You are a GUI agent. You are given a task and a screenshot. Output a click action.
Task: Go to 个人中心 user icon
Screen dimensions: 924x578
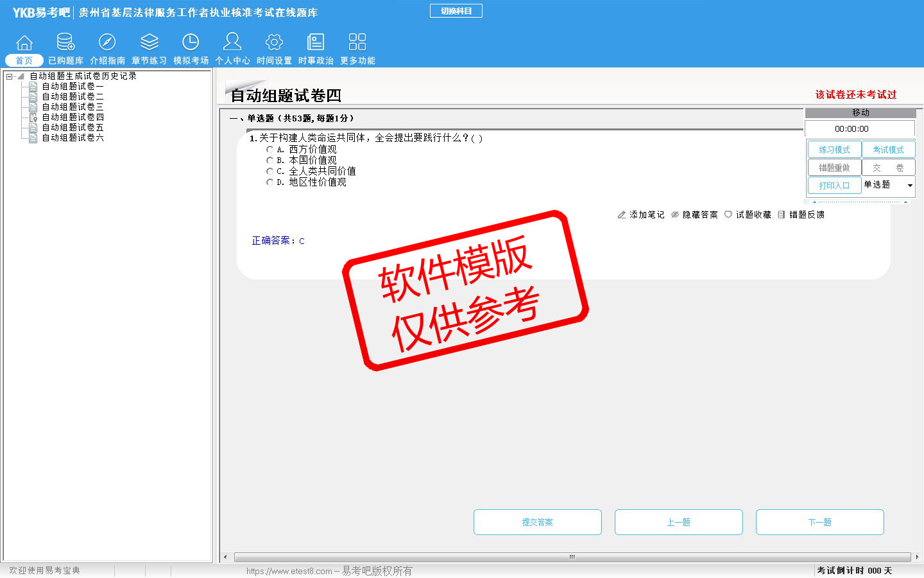232,43
